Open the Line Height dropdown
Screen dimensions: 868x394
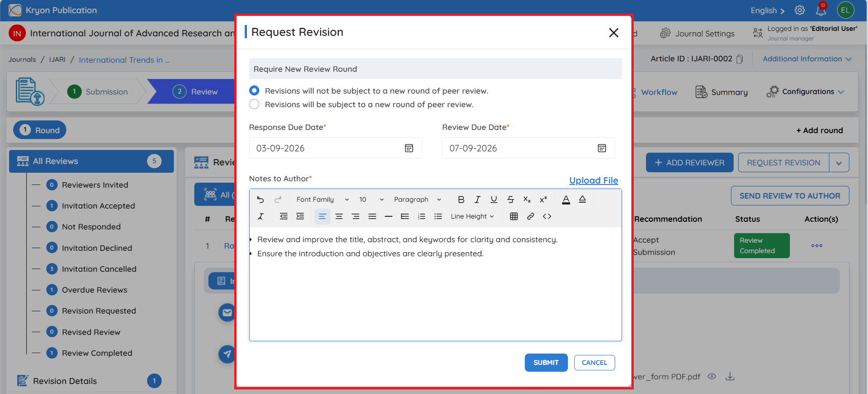pos(472,216)
